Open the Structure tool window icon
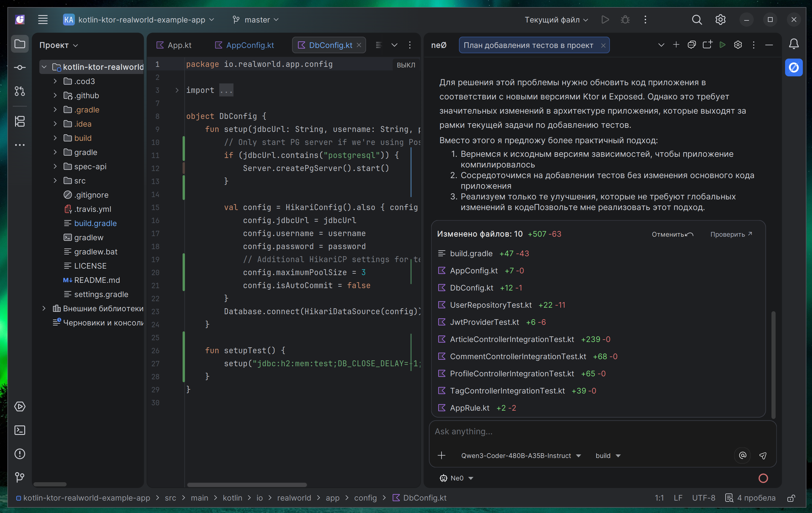This screenshot has width=812, height=513. click(x=20, y=121)
